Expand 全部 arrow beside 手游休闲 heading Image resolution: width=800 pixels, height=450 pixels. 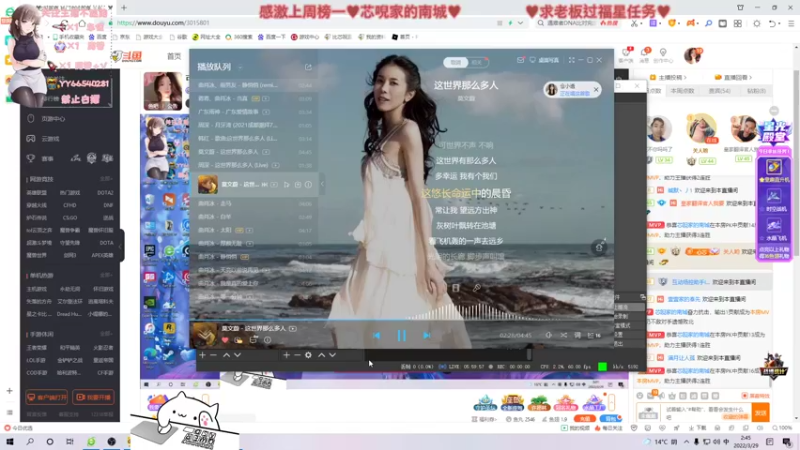pyautogui.click(x=107, y=334)
